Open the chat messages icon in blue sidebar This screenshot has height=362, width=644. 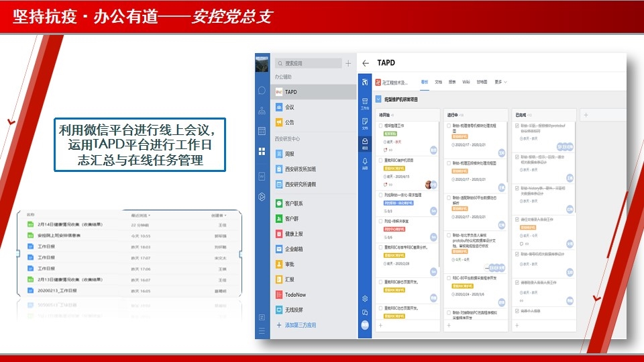tap(262, 91)
